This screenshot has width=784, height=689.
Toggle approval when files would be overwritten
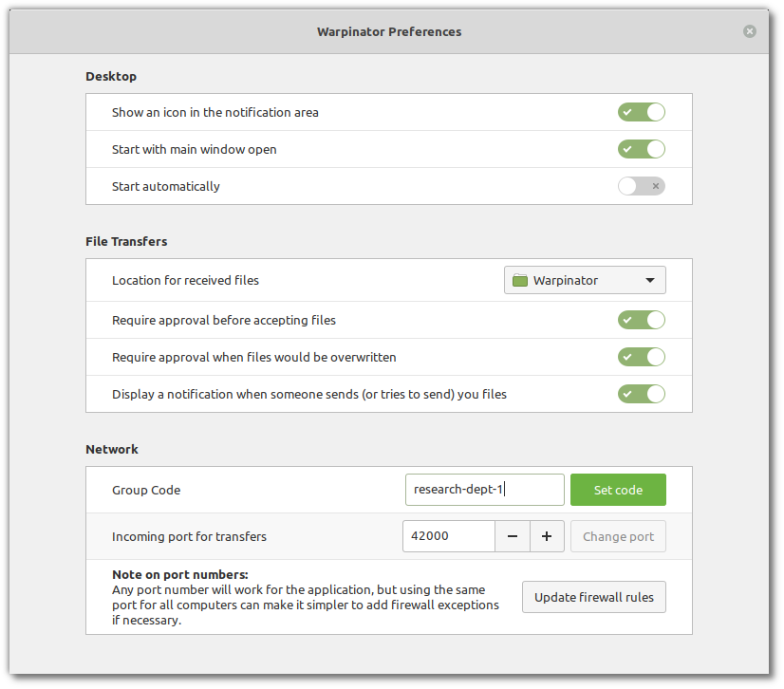(x=641, y=357)
